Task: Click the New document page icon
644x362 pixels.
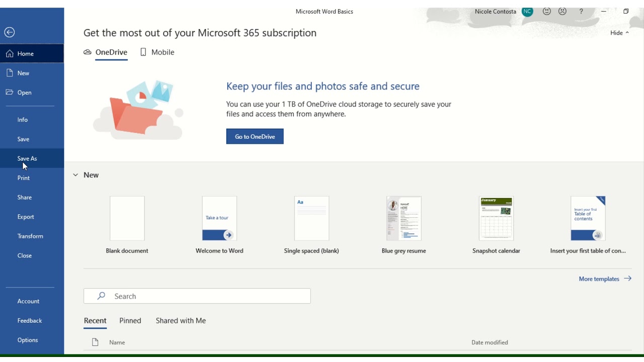Action: (10, 73)
